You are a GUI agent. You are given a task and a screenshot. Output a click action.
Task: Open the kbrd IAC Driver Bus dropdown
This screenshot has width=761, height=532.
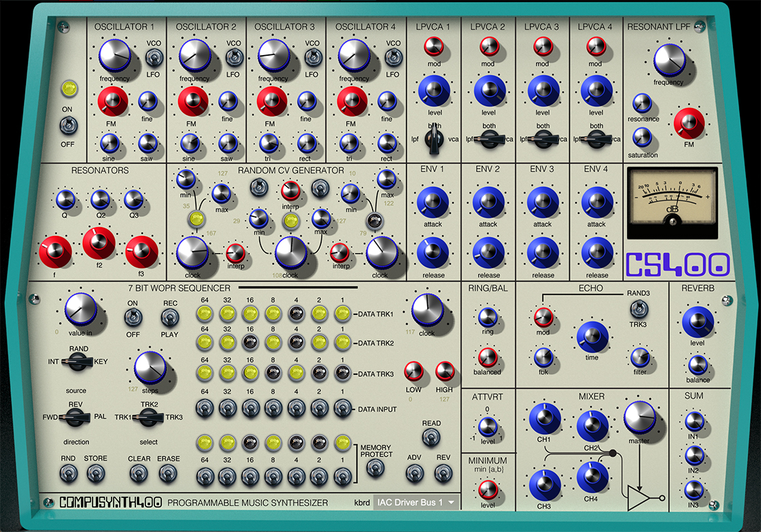pyautogui.click(x=416, y=502)
